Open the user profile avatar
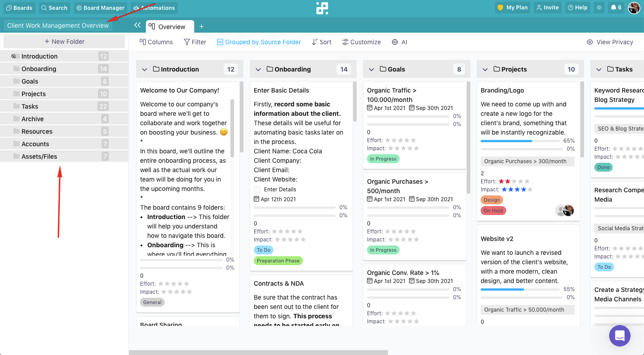This screenshot has width=644, height=355. click(x=634, y=8)
